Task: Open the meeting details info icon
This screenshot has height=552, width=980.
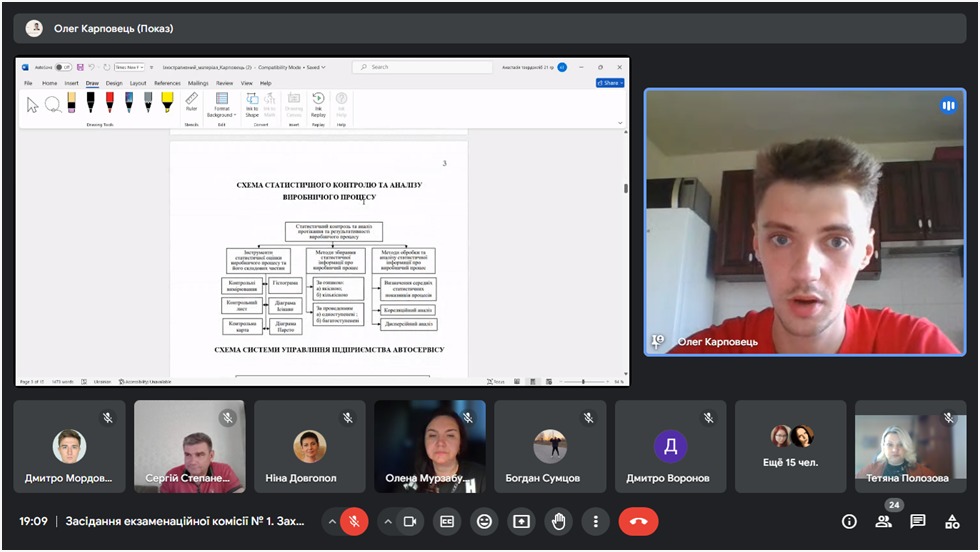Action: tap(849, 521)
